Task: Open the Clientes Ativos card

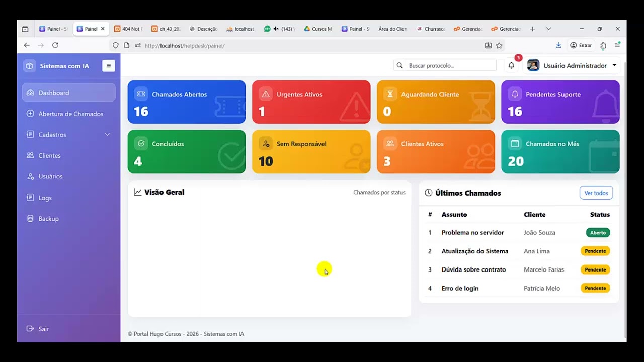Action: (436, 152)
